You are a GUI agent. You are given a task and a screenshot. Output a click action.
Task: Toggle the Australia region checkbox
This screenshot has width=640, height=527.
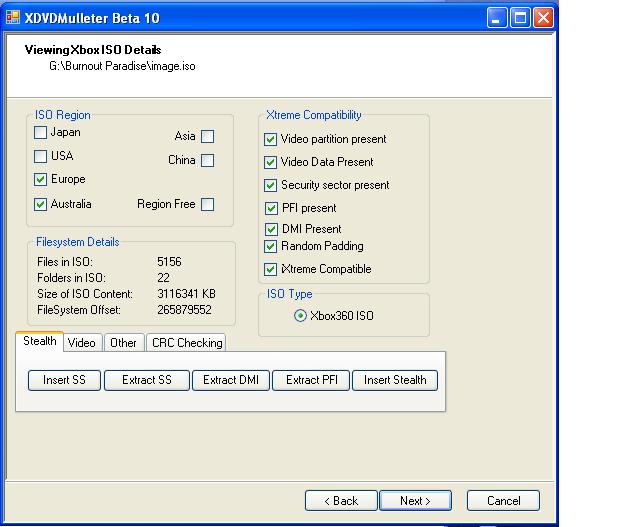41,205
